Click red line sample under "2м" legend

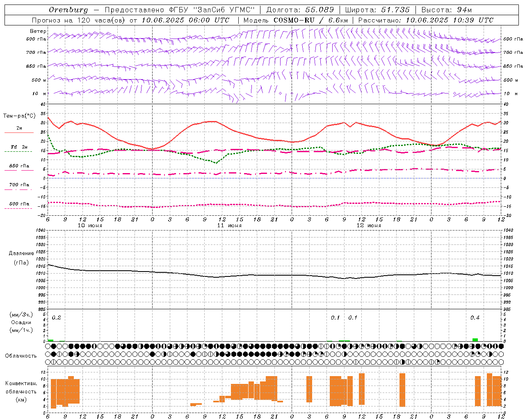19,132
